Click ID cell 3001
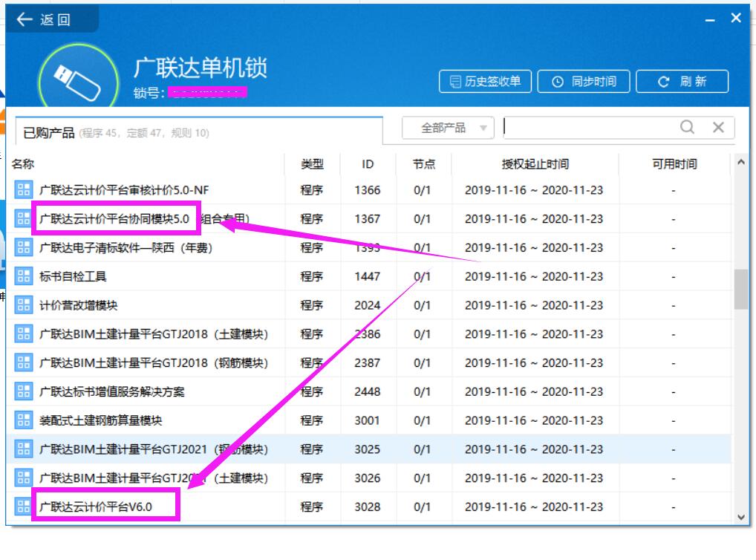The image size is (756, 560). pyautogui.click(x=368, y=420)
